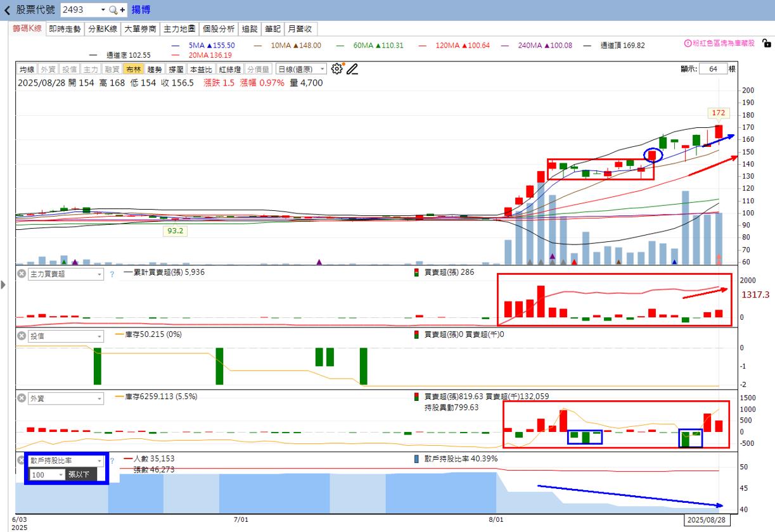Open the stock code 2493 dropdown
Viewport: 775px width, 532px height.
click(103, 10)
